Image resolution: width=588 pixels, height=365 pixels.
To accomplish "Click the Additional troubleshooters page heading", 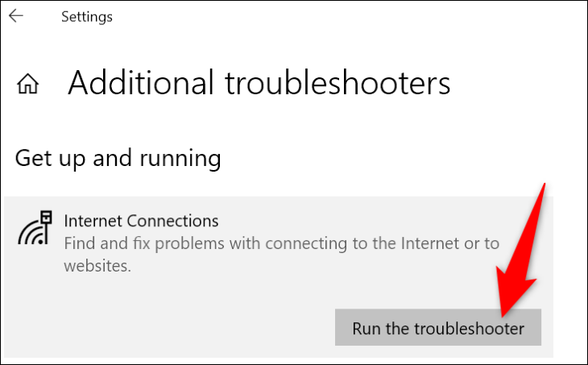I will [x=259, y=82].
